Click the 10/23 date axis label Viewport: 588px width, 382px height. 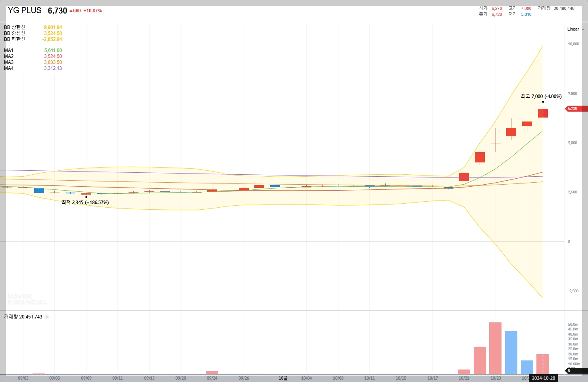(495, 378)
